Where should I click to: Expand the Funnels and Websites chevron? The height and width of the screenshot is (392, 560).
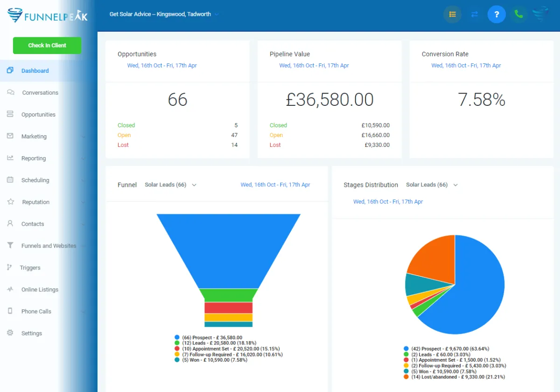coord(84,246)
